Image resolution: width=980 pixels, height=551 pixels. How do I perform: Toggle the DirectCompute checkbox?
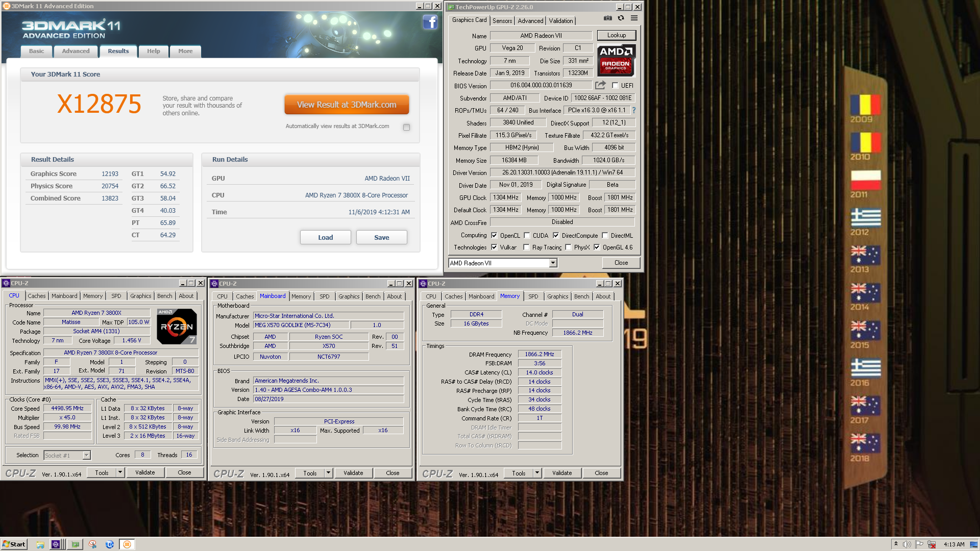[x=556, y=235]
